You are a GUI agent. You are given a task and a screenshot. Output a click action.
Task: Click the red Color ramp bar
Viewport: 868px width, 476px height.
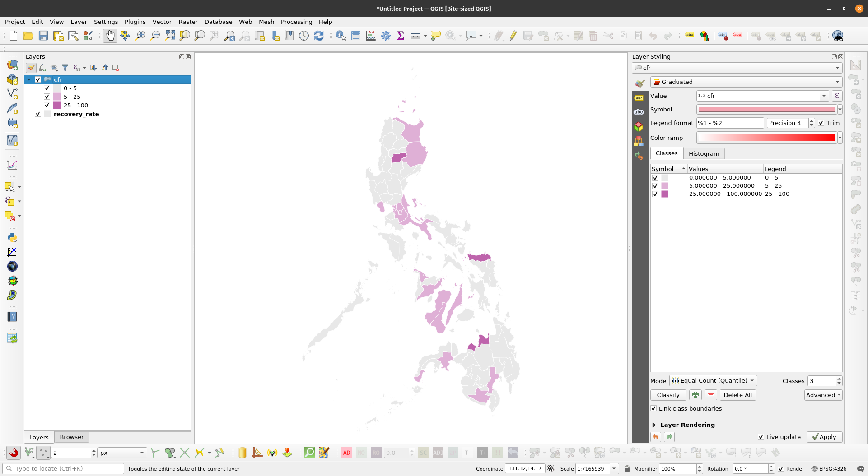(x=766, y=138)
